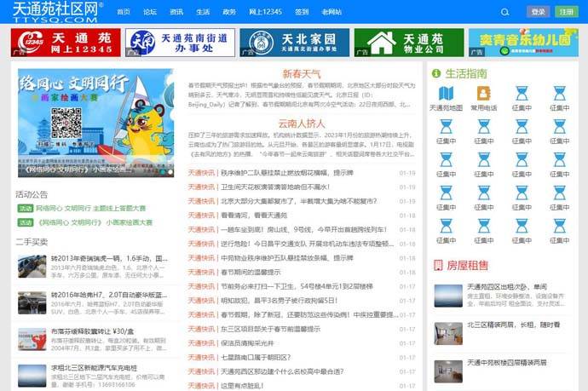Open the 小画家绘画大赛 activity notice link
The image size is (588, 391).
(94, 222)
